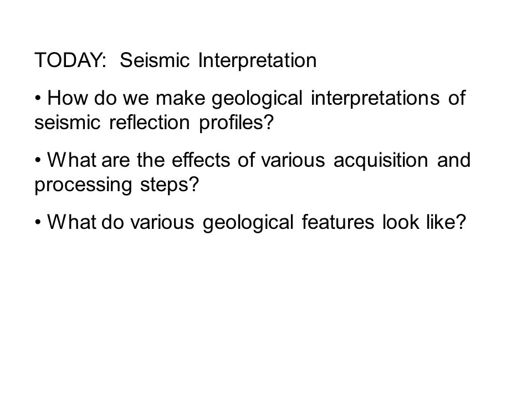
Task: Select the word "interpretations" in first bullet
Action: pyautogui.click(x=375, y=99)
